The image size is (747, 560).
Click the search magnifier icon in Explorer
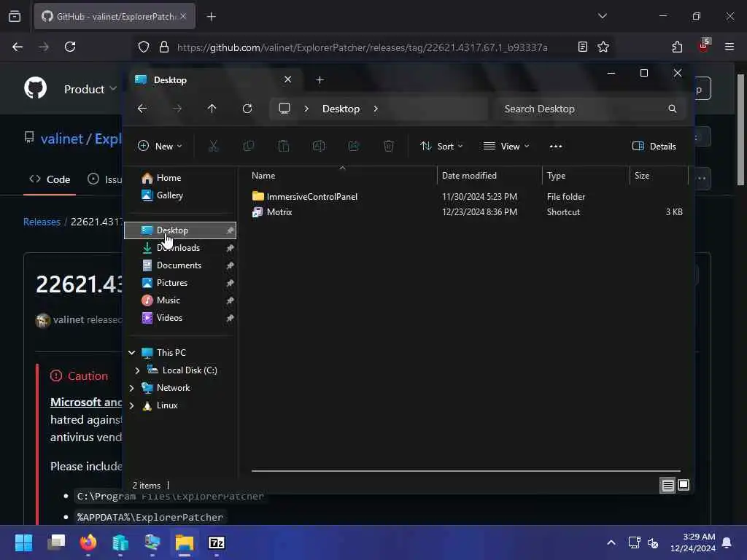pos(672,109)
